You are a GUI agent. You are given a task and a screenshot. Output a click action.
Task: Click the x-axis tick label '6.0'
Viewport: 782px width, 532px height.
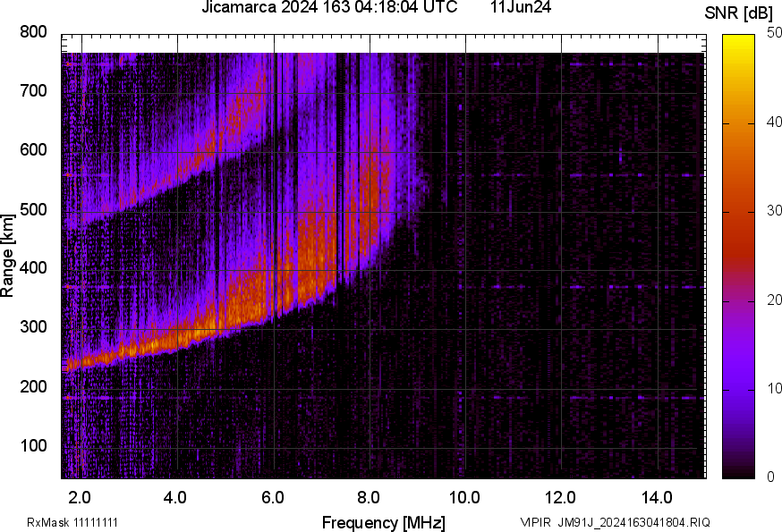(272, 498)
